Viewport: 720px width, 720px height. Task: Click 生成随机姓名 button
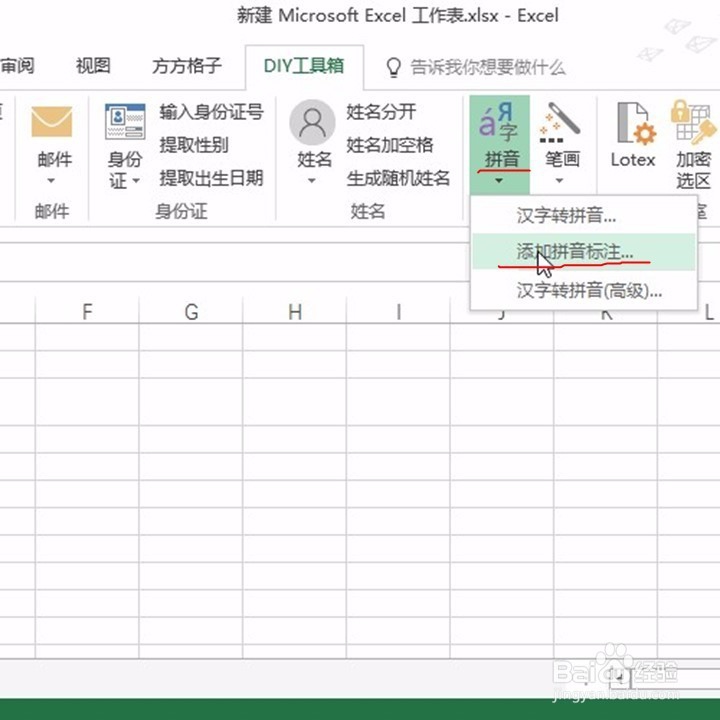398,178
